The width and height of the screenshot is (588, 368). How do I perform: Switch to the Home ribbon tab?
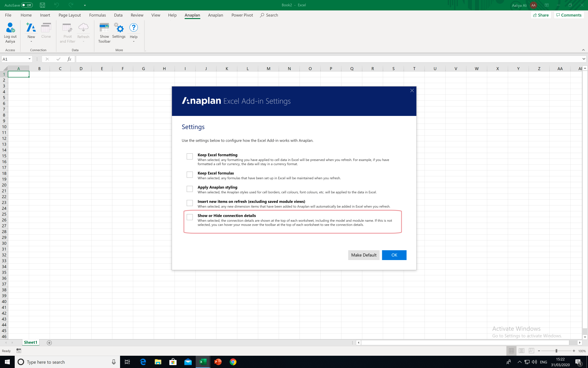26,15
